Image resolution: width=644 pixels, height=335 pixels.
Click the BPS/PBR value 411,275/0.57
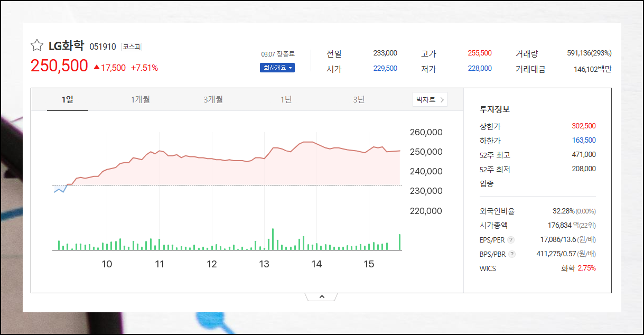click(x=556, y=254)
